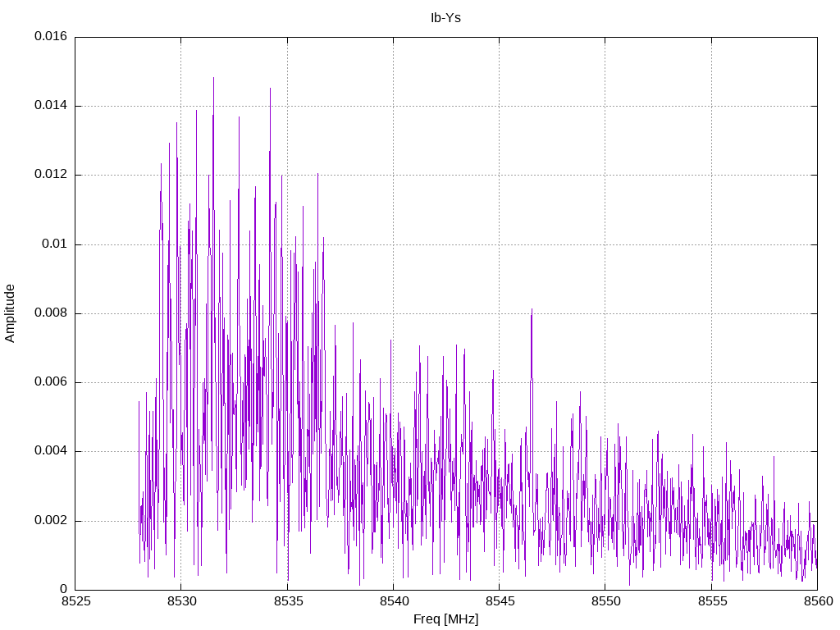Click the y-axis tick value 0.016
Image resolution: width=840 pixels, height=630 pixels.
pos(51,36)
